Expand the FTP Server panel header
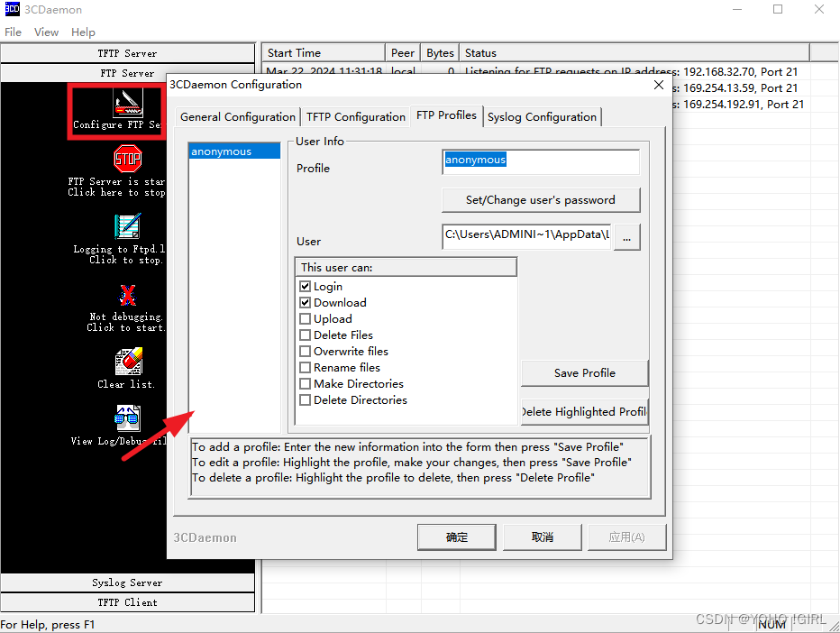 127,73
